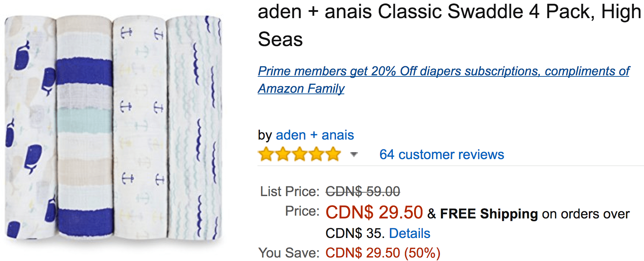This screenshot has height=261, width=644.
Task: Click the third gold star in rating
Action: pyautogui.click(x=300, y=154)
